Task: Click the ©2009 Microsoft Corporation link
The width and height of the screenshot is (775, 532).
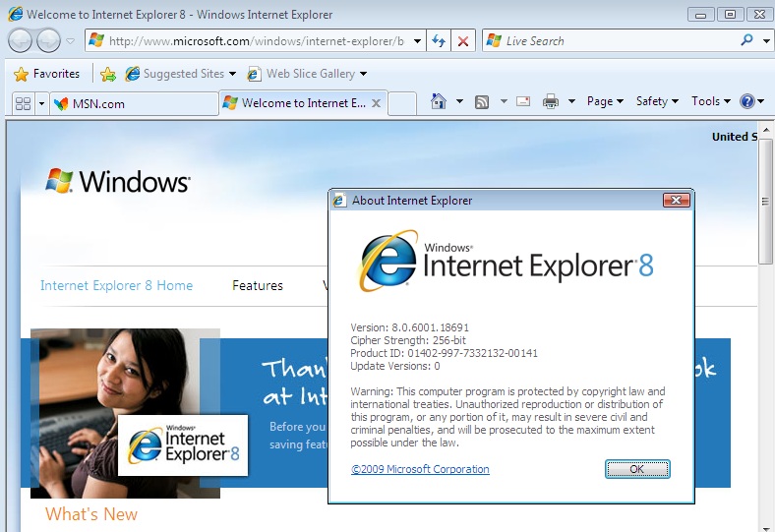Action: coord(420,469)
